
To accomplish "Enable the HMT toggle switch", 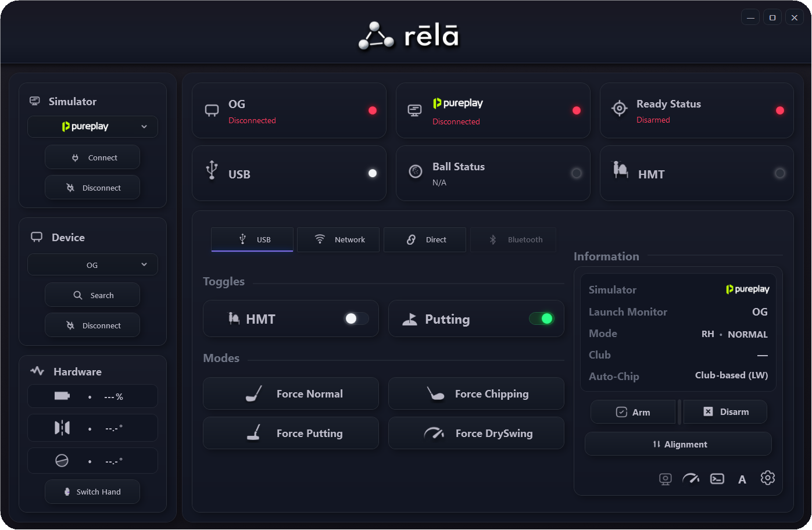I will pyautogui.click(x=356, y=318).
